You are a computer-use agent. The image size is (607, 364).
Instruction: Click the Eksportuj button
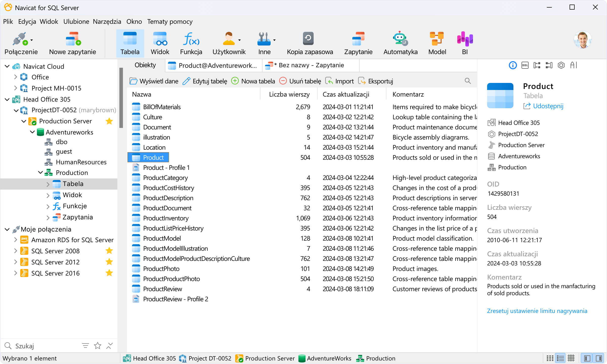pyautogui.click(x=376, y=81)
